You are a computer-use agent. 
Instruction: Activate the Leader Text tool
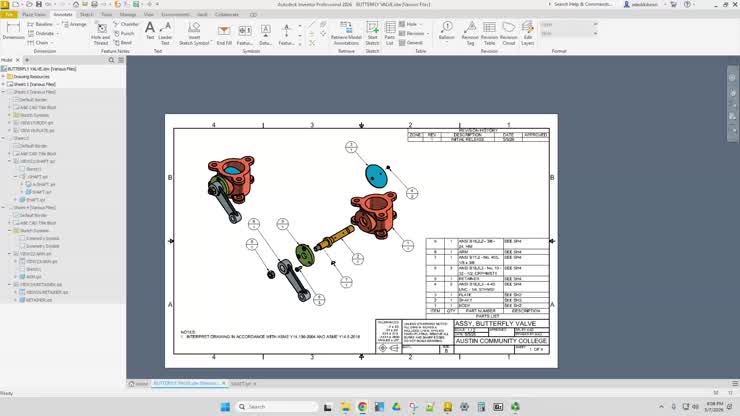(x=165, y=33)
